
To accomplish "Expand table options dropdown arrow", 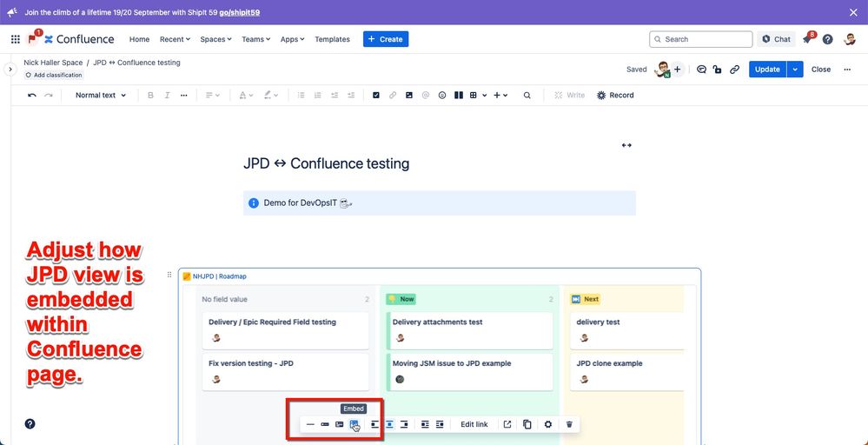I will (484, 96).
